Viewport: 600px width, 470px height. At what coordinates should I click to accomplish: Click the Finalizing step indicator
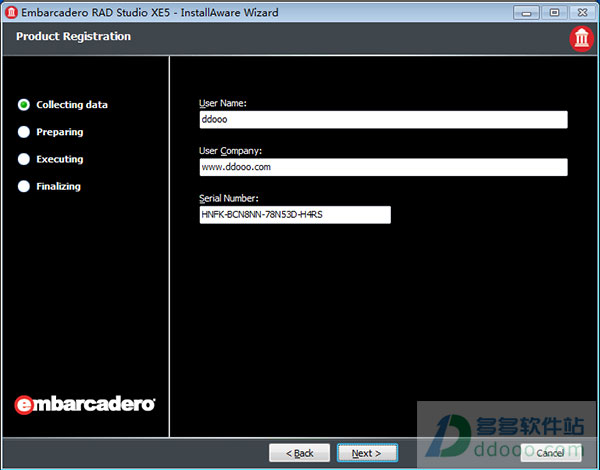24,186
